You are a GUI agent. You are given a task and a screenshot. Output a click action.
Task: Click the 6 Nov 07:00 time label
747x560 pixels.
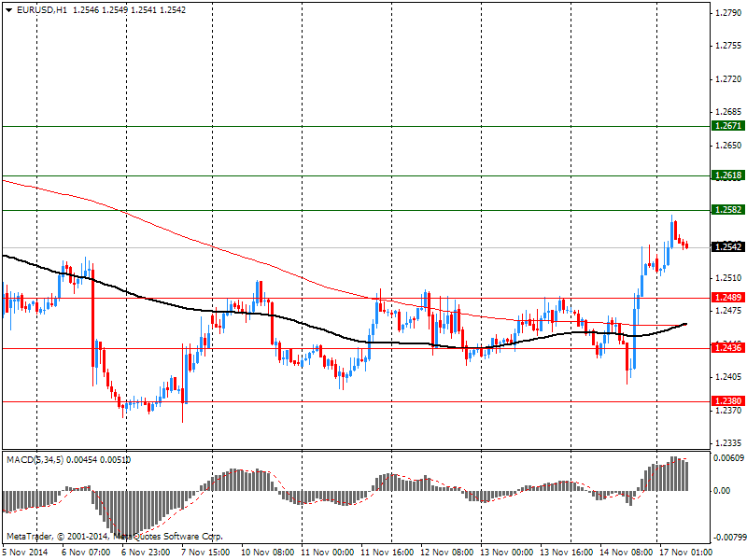86,553
